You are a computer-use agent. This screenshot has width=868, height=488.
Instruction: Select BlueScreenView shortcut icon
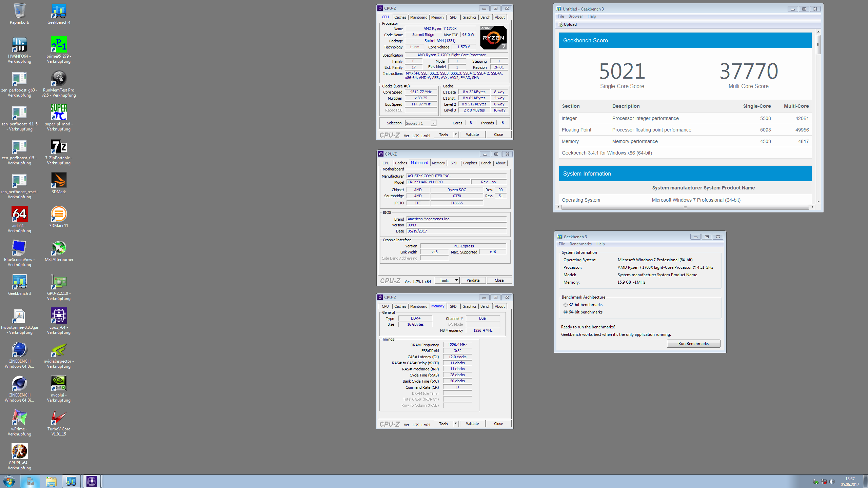pos(19,253)
